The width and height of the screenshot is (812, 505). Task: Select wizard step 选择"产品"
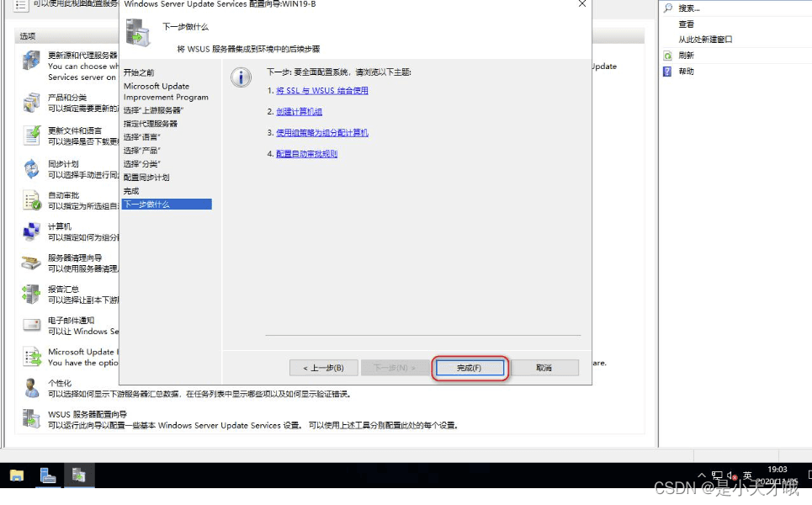click(142, 151)
